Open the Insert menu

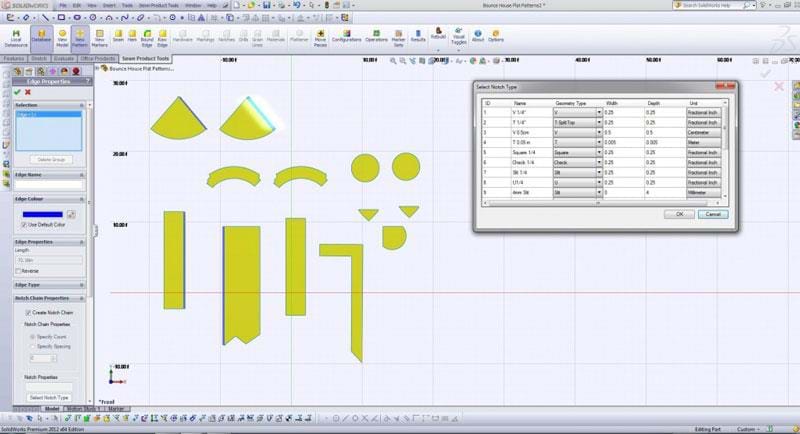107,5
